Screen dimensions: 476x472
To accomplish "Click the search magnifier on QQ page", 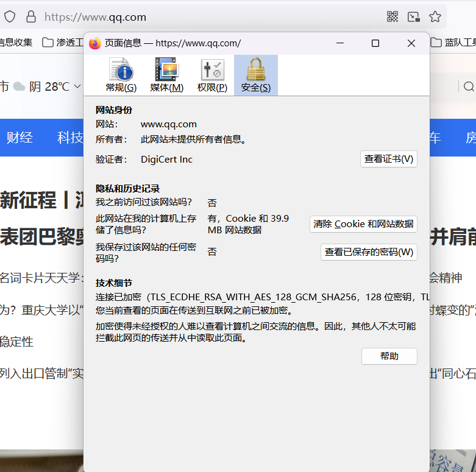I will point(469,86).
